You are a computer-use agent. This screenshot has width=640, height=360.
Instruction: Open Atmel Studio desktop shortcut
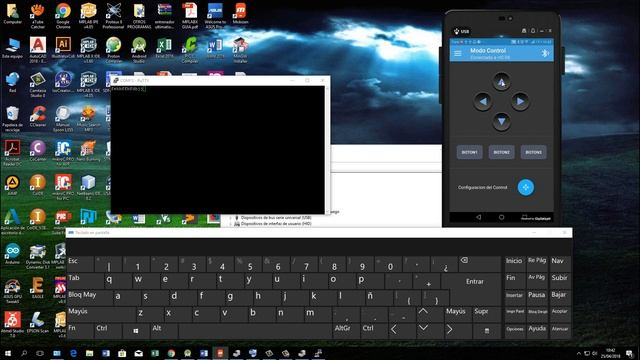pos(12,324)
